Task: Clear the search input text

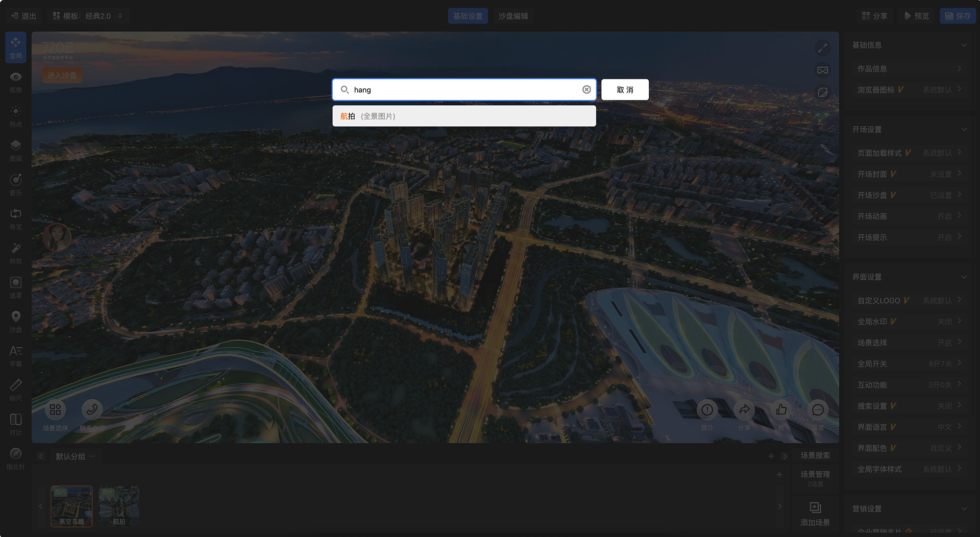Action: tap(586, 90)
